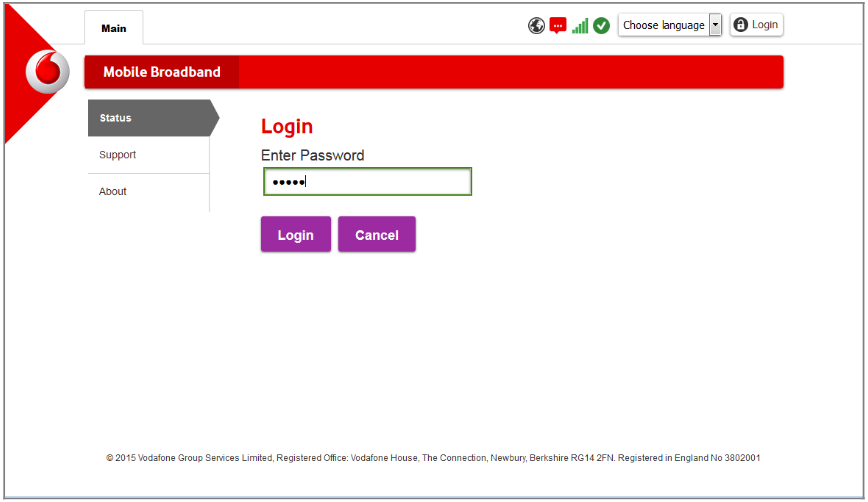Screen dimensions: 868x502
Task: Check the green signal strength bars icon
Action: (x=580, y=25)
